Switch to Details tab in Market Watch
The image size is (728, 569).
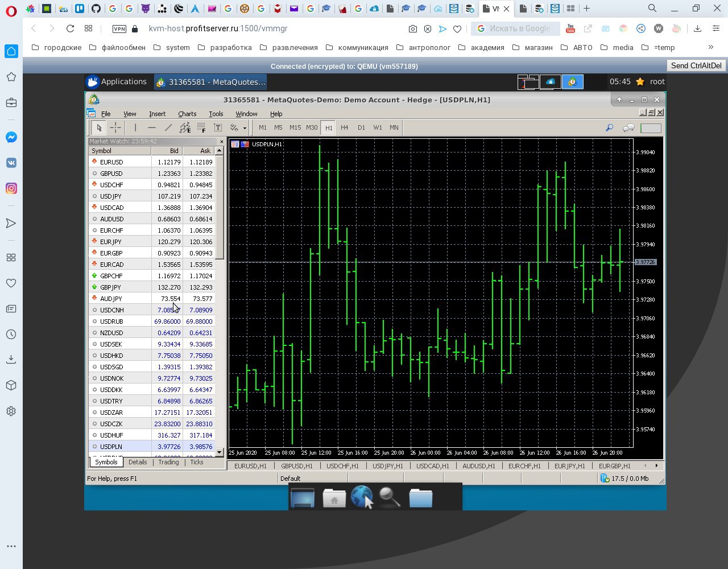point(138,462)
